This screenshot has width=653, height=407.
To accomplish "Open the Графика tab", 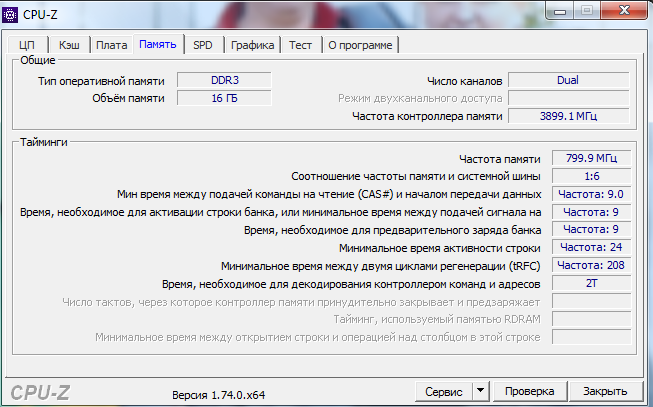I will click(252, 45).
